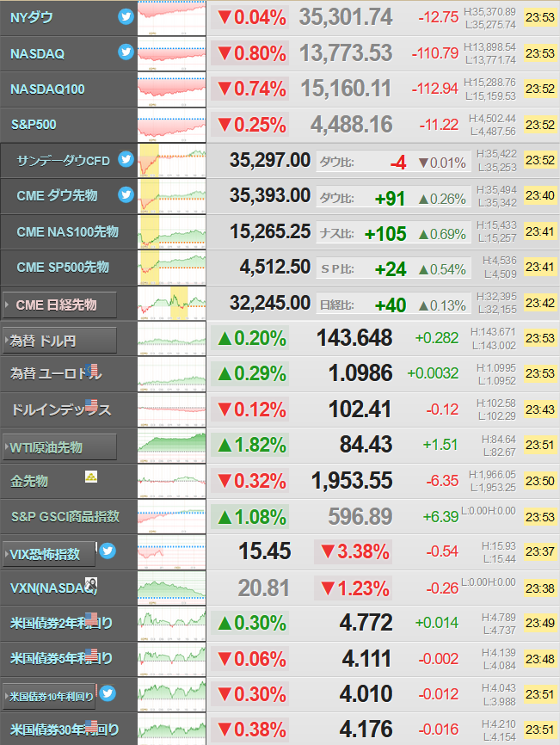Click CME NAS100先物 difference +105

385,234
